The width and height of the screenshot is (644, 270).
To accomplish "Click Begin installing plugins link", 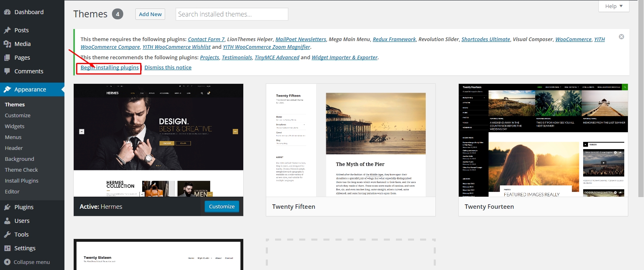I will [110, 67].
